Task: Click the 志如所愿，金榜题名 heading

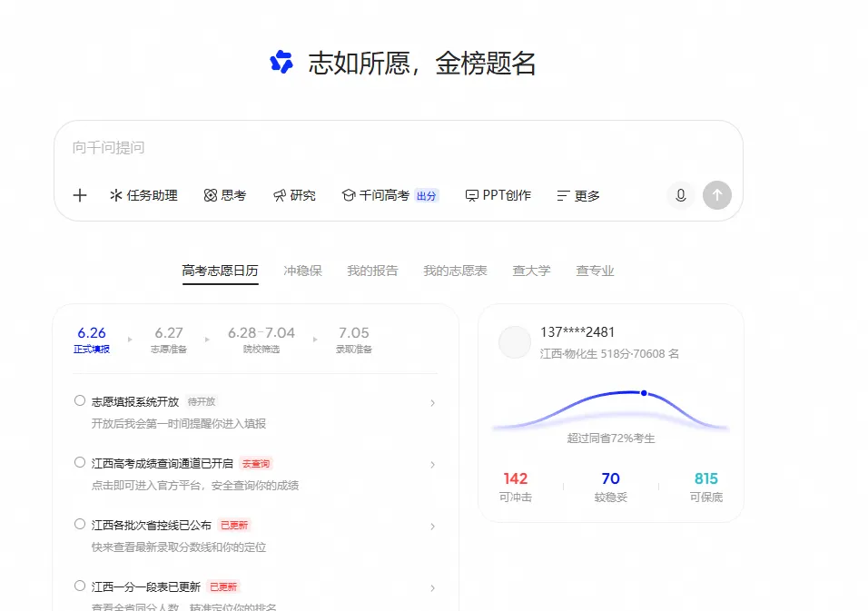Action: tap(422, 63)
